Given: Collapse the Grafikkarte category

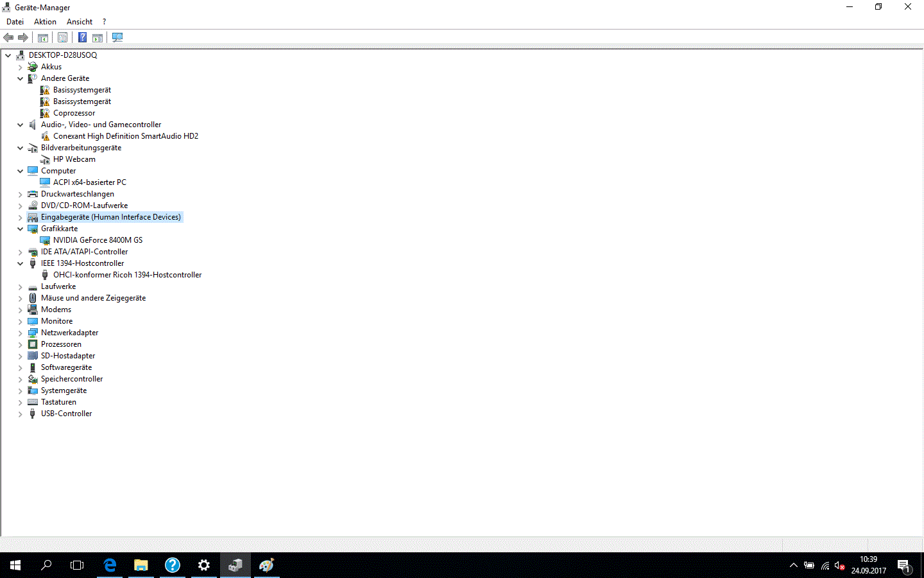Looking at the screenshot, I should coord(21,229).
